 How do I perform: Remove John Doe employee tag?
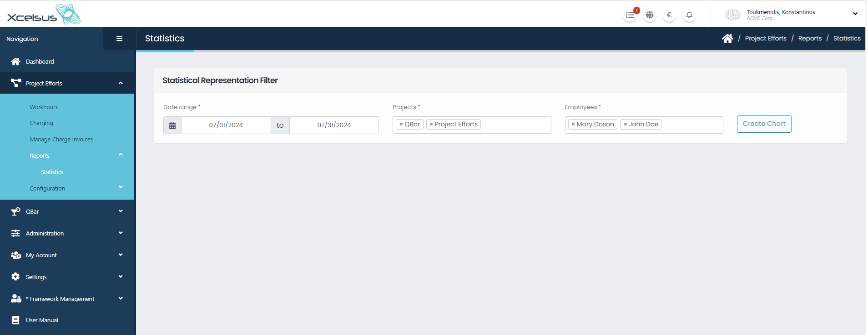coord(625,125)
